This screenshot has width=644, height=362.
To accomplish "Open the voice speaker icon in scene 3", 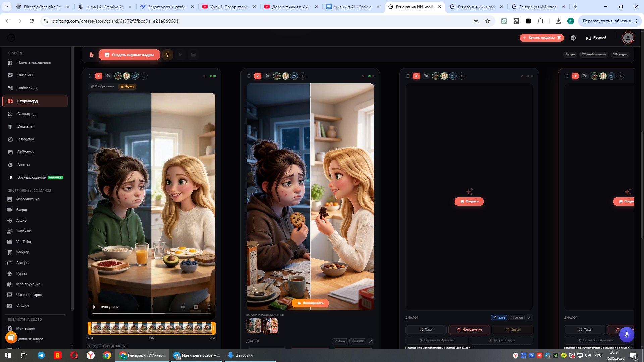I will click(x=453, y=76).
